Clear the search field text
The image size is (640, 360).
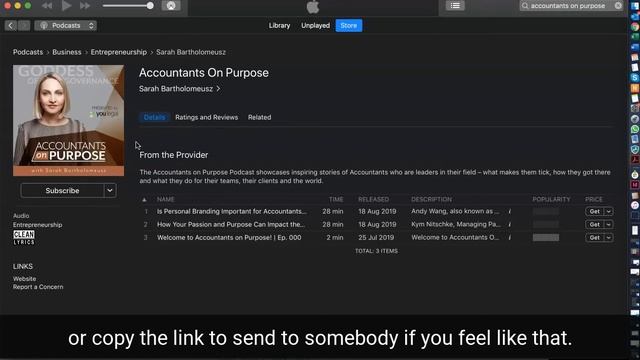coord(618,6)
